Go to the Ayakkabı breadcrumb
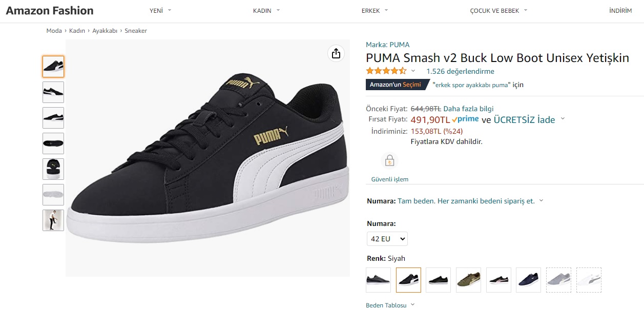Viewport: 644px width, 310px height. tap(105, 31)
